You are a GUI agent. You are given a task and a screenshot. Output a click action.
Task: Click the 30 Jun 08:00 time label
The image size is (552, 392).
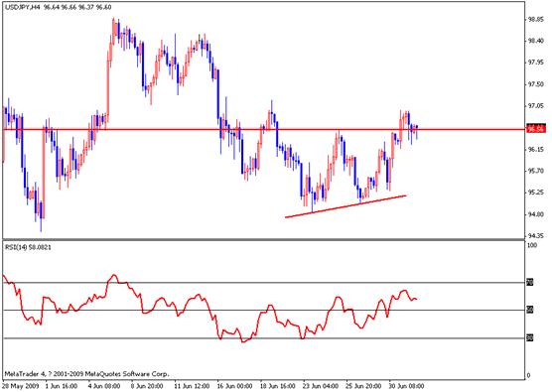[407, 386]
